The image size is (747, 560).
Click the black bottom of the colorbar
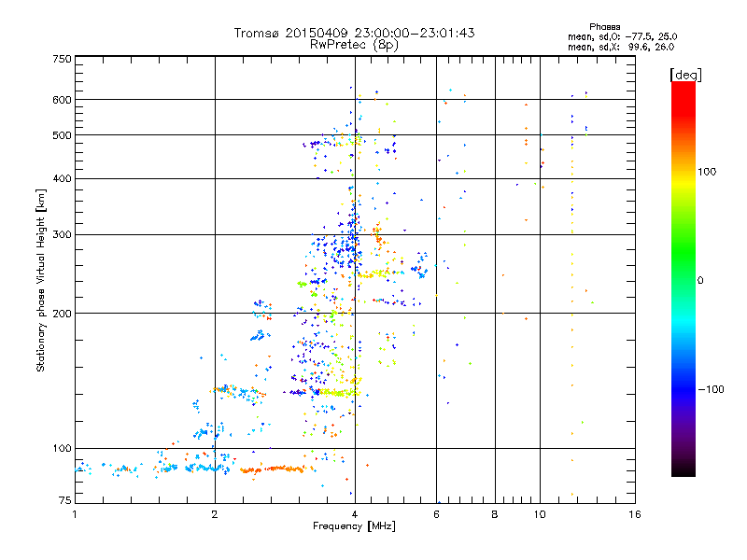tap(684, 469)
